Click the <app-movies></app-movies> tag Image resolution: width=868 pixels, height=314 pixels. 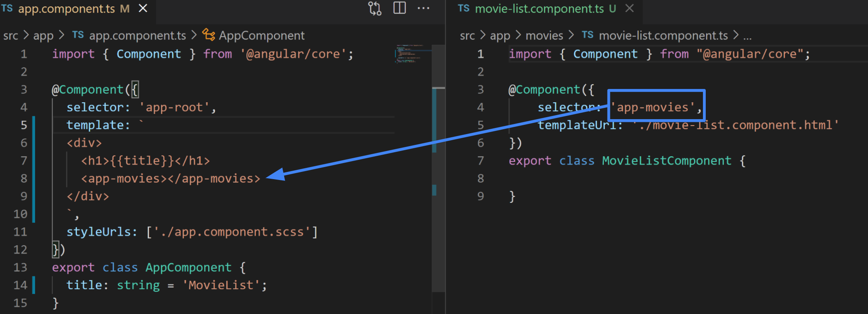(171, 179)
